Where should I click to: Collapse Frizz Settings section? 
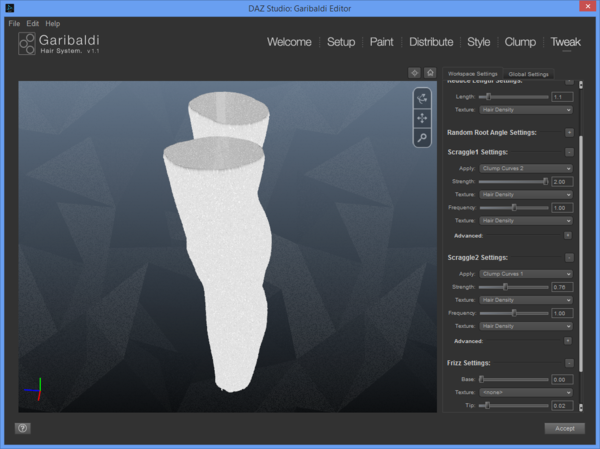pos(569,363)
